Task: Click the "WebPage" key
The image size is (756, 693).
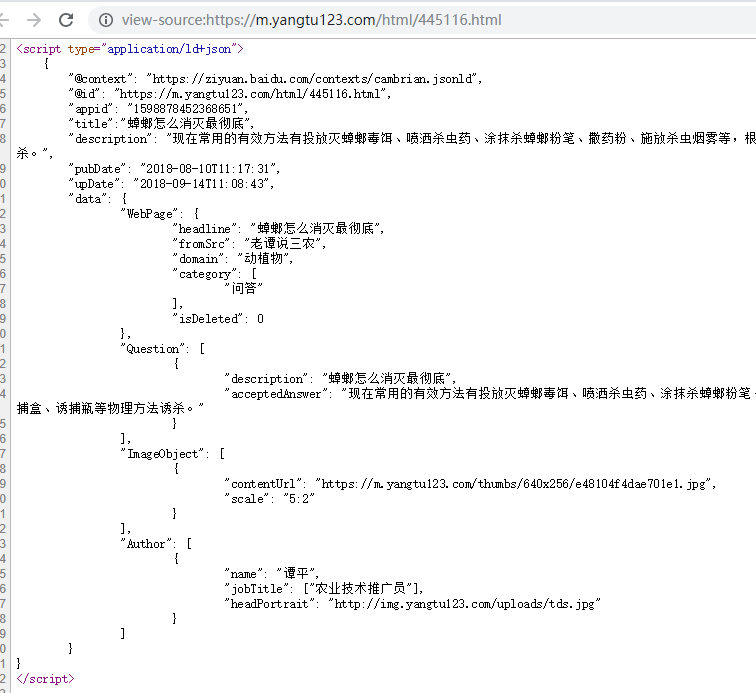Action: click(x=149, y=214)
